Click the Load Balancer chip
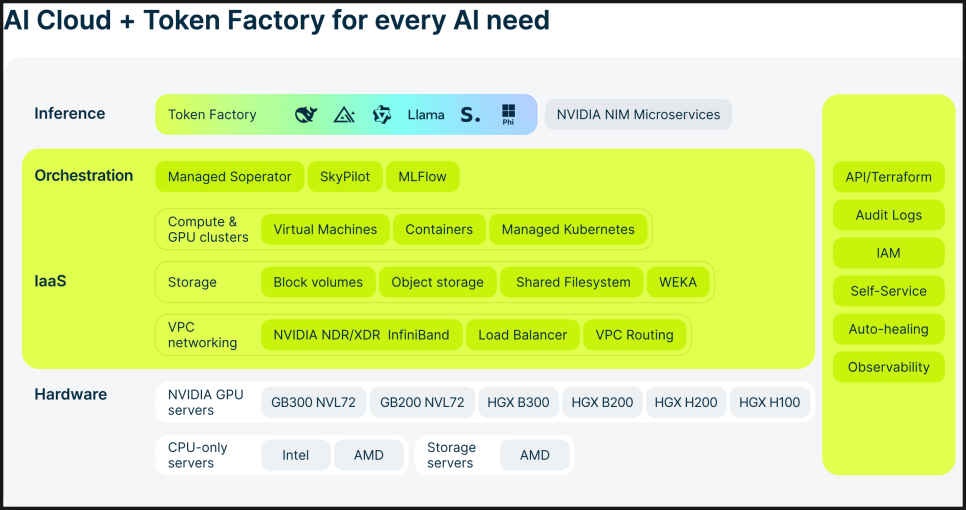The width and height of the screenshot is (966, 510). point(522,335)
